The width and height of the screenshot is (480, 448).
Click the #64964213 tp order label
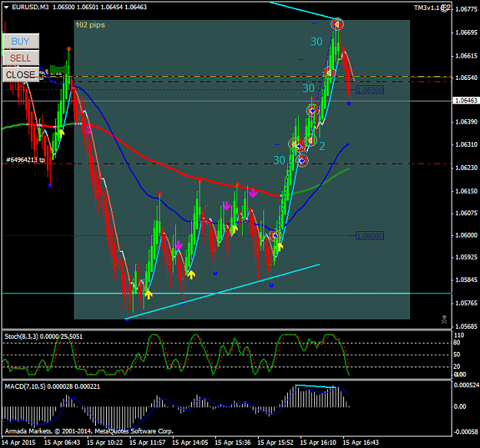click(25, 160)
